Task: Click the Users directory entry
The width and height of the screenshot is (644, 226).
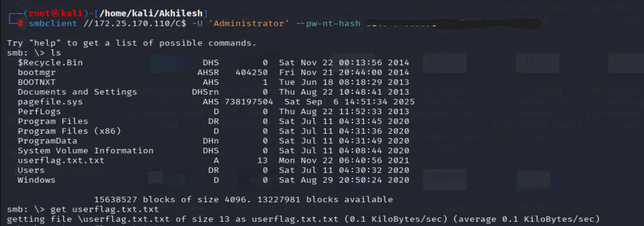Action: (x=31, y=170)
